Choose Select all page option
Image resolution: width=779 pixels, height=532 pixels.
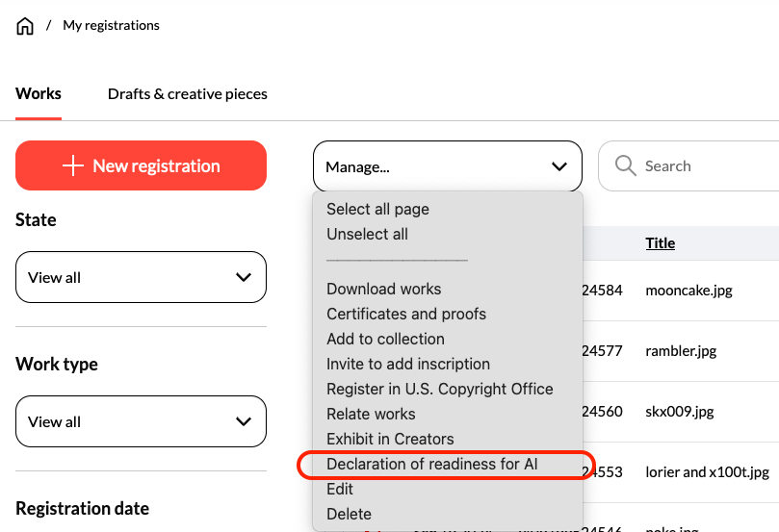[x=377, y=209]
